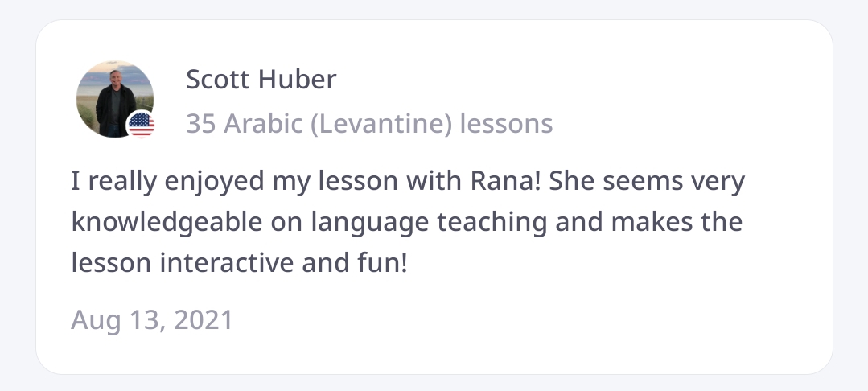This screenshot has height=391, width=868.
Task: Click the word "lessons" after Arabic (Levantine)
Action: (506, 124)
